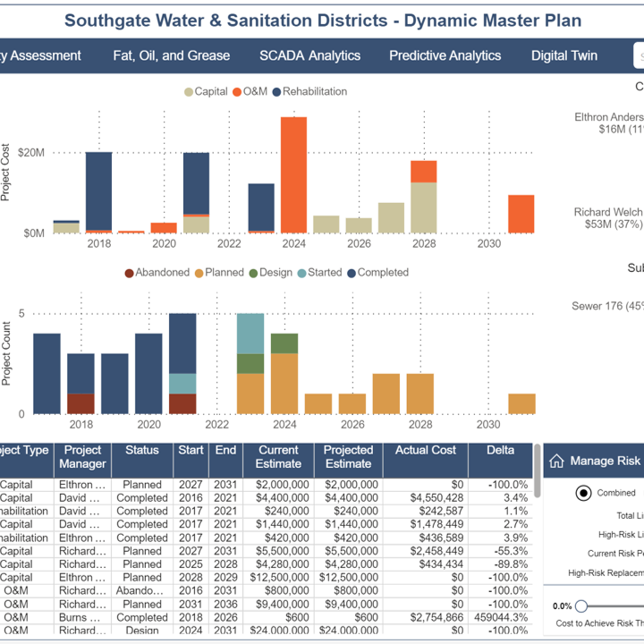Open the Fat, Oil, and Grease tab
Screen dimensions: 644x644
coord(171,55)
